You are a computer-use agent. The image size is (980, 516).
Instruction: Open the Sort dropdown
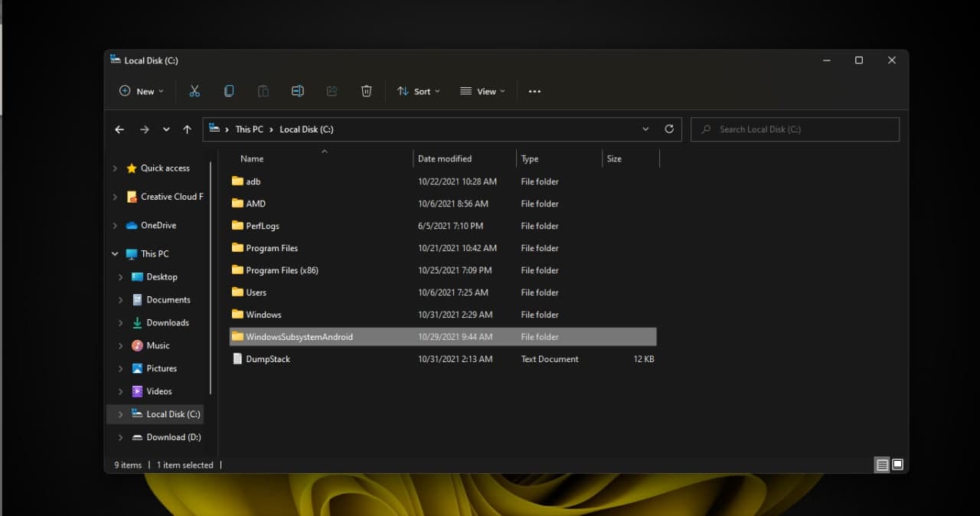pos(419,91)
